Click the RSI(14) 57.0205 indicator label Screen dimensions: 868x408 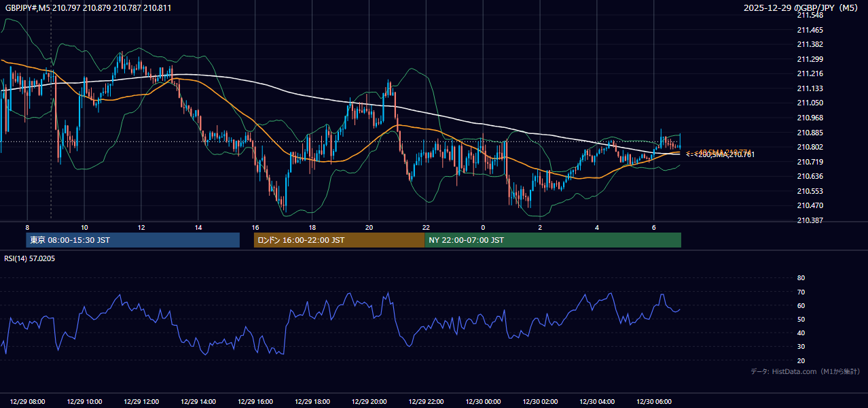(x=30, y=258)
